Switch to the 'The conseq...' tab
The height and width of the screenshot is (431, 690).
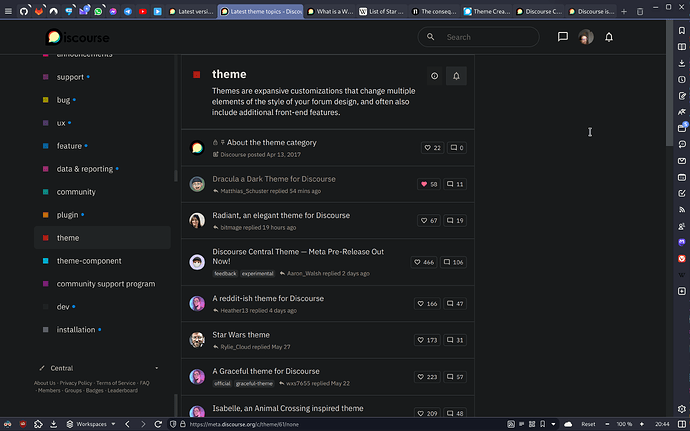434,11
